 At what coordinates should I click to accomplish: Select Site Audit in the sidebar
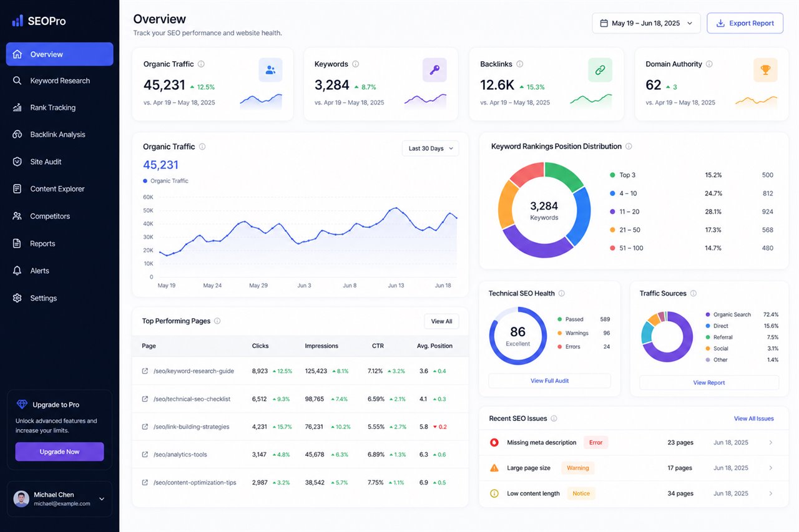(x=59, y=162)
